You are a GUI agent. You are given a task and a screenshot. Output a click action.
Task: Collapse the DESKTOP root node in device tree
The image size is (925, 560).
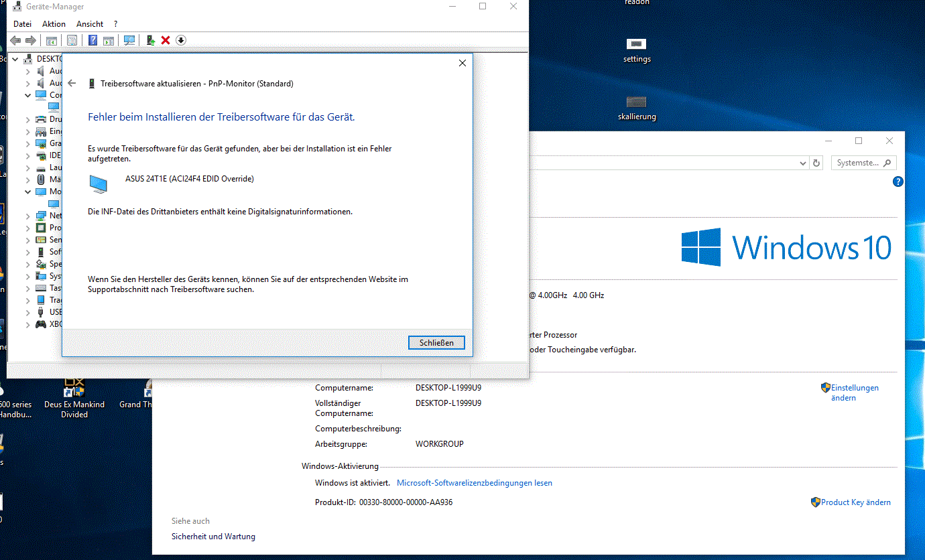coord(16,59)
